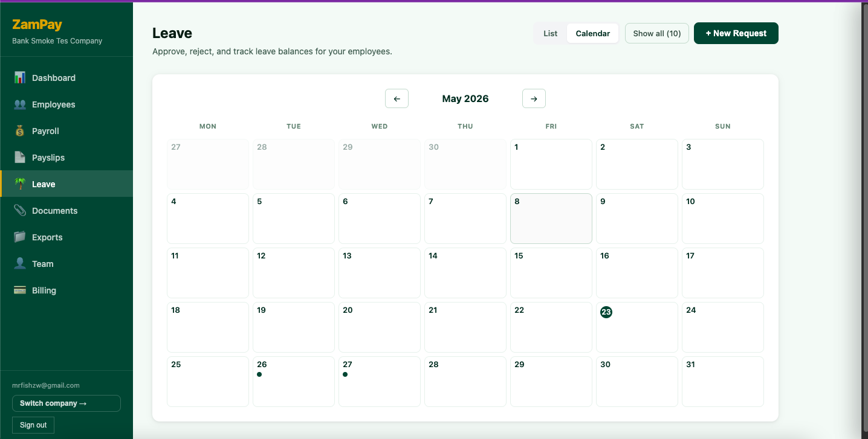Select May 4 in the calendar

pos(208,219)
